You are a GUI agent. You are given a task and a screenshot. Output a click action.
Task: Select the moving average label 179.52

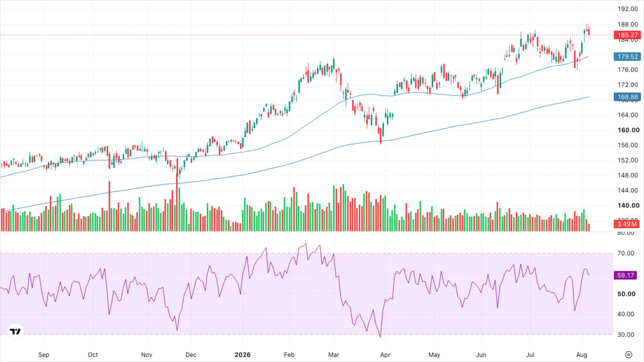627,57
